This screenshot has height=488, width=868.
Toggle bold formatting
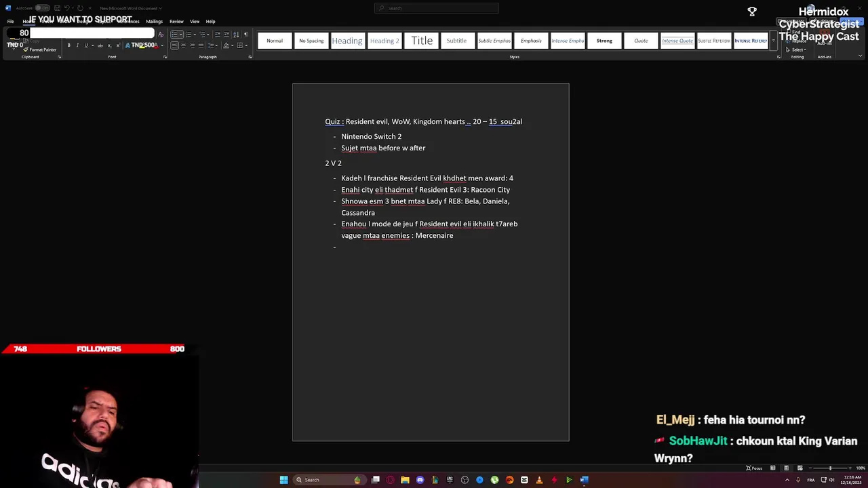(x=68, y=45)
